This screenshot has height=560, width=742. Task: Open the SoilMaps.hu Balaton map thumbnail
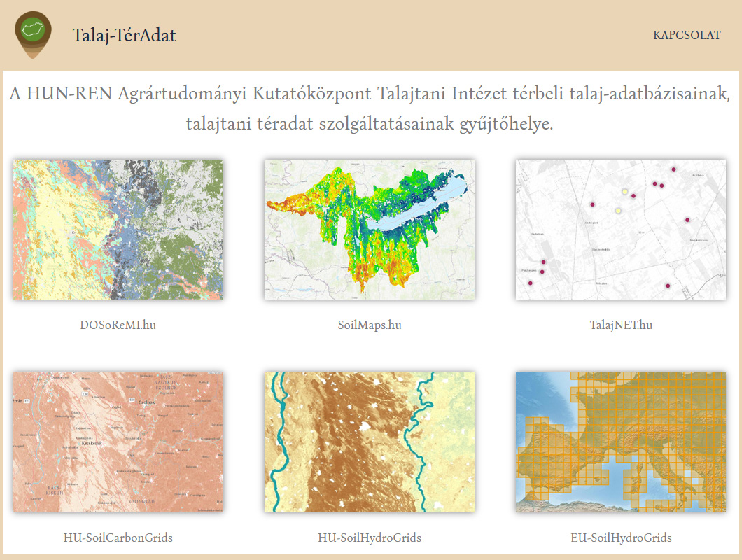tap(370, 230)
